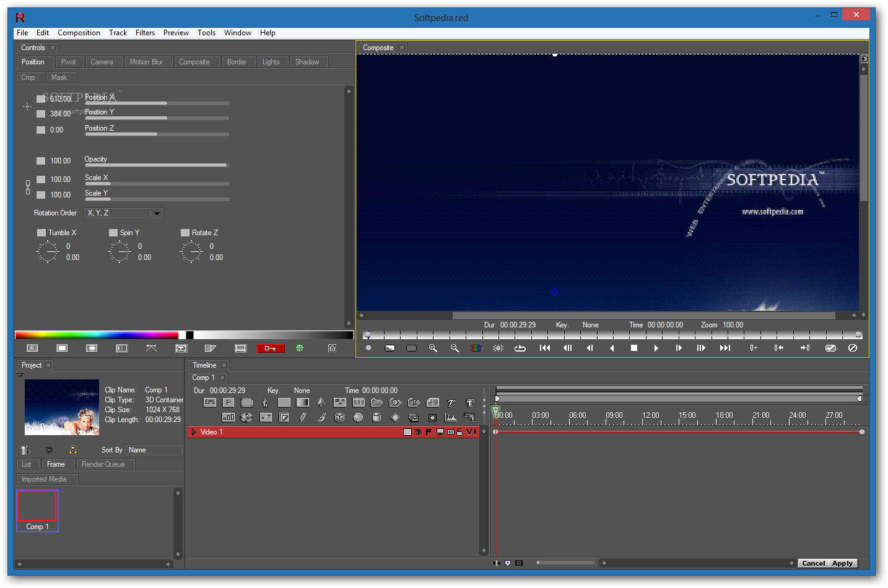888x588 pixels.
Task: Click the bold outlined T text icon
Action: [469, 403]
